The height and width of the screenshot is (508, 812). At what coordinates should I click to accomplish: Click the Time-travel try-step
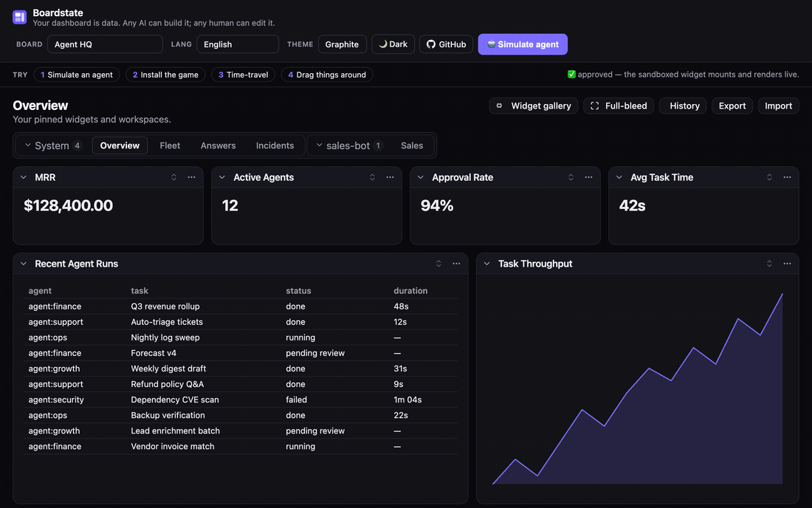pyautogui.click(x=243, y=75)
